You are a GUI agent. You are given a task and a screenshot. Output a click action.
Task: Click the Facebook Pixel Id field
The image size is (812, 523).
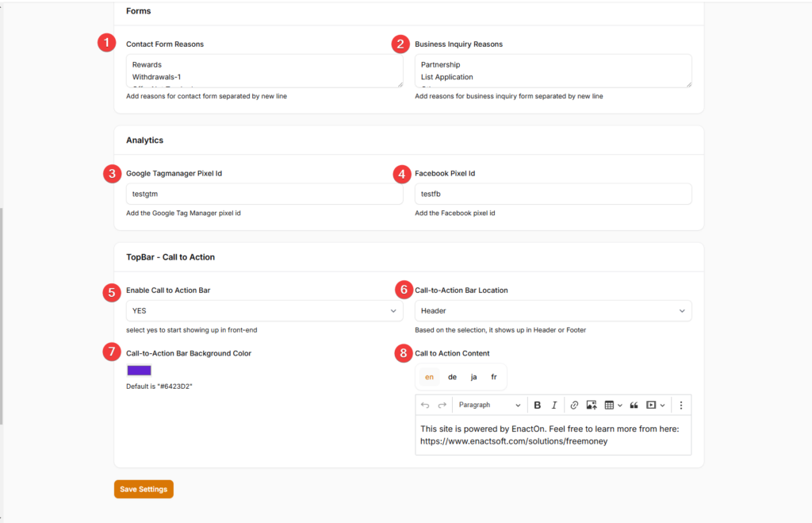tap(553, 194)
